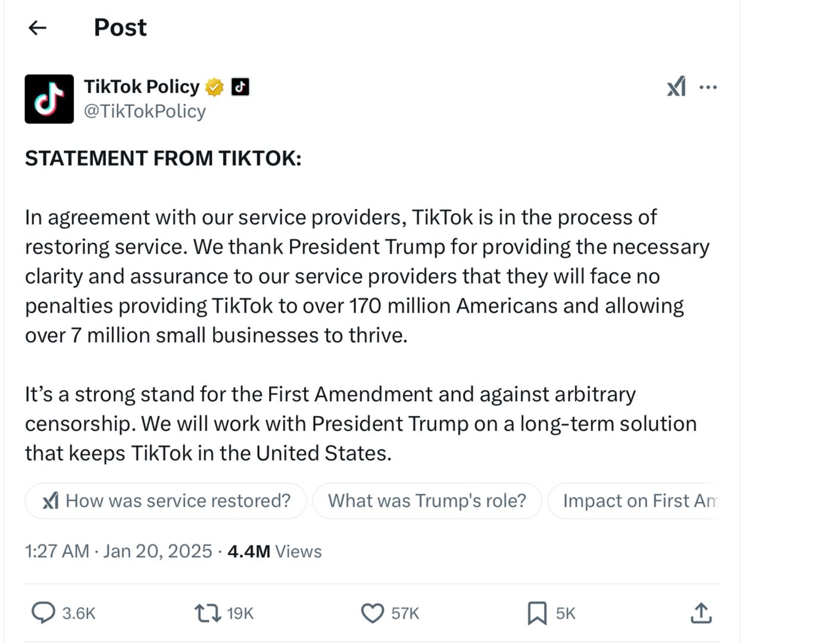840x643 pixels.
Task: Click the 19K reposts count
Action: click(240, 613)
